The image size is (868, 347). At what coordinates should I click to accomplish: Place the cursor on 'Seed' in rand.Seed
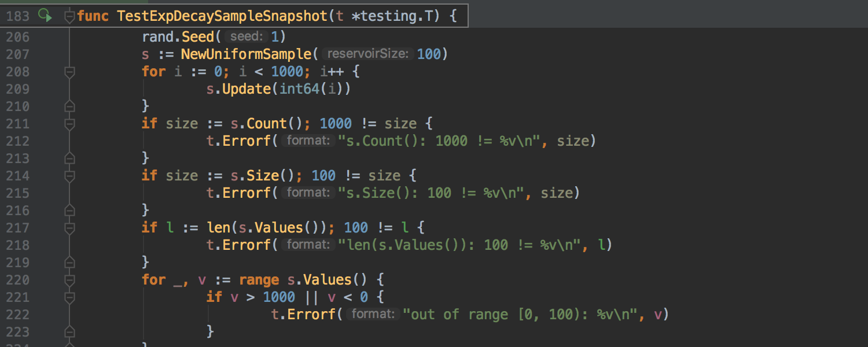coord(198,37)
